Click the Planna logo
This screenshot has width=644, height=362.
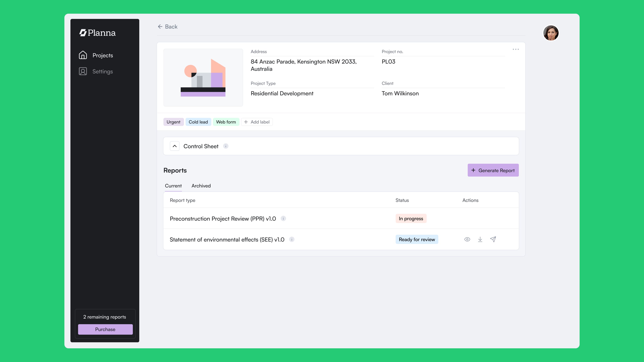click(x=97, y=33)
